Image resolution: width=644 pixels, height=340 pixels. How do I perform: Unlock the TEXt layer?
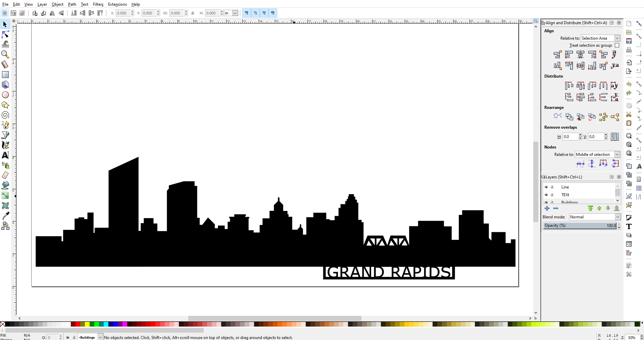click(x=552, y=195)
